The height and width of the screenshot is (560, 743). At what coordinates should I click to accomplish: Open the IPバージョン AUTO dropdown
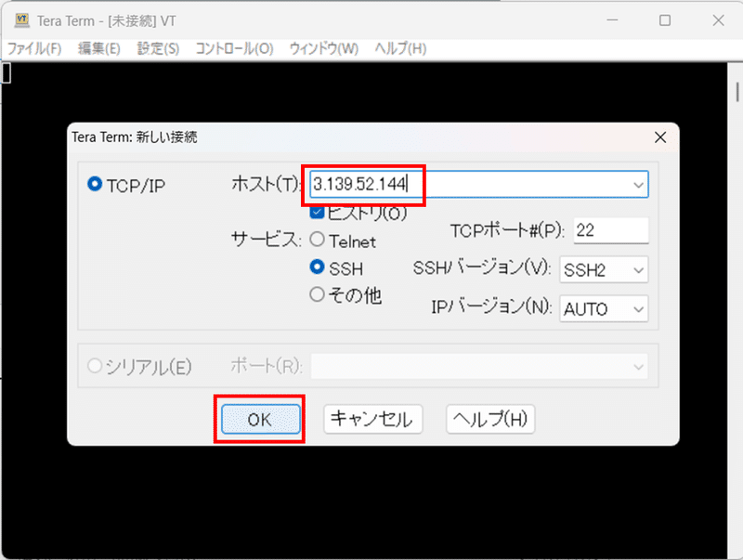[604, 309]
